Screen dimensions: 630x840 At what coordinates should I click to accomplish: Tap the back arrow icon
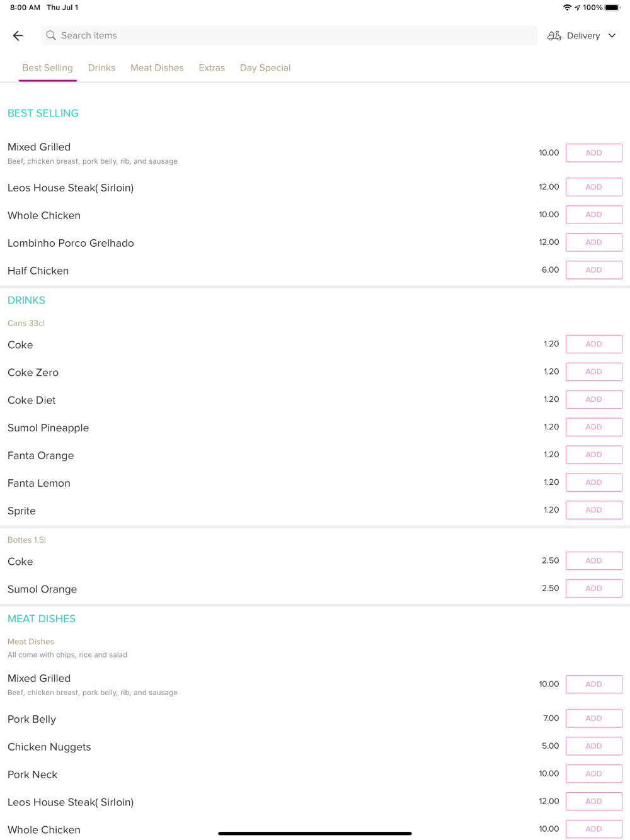pyautogui.click(x=18, y=36)
